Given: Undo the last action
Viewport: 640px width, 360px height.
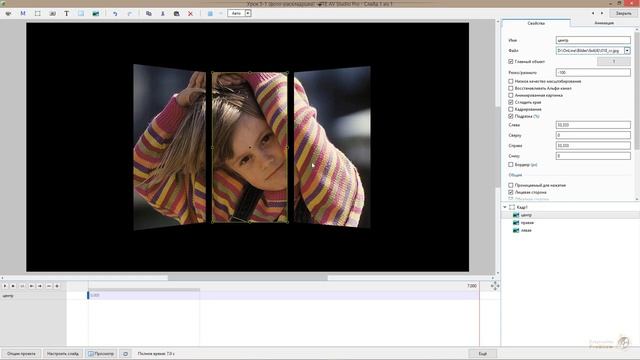Looking at the screenshot, I should (115, 13).
